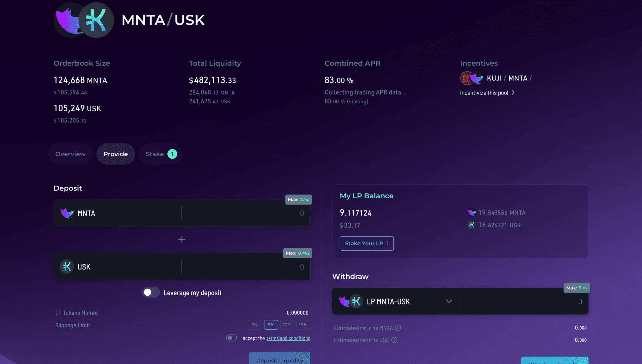
Task: Open the terms and conditions link
Action: coord(288,338)
